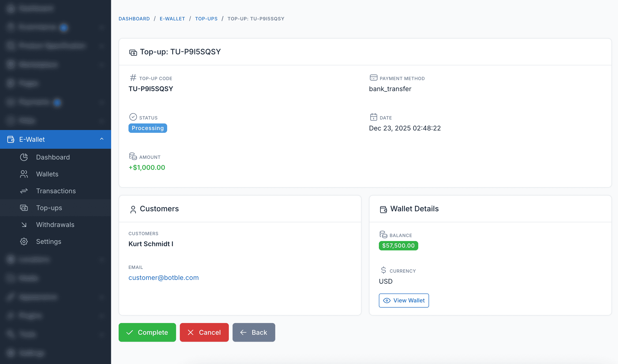Click the Wallet Details wallet icon
The width and height of the screenshot is (618, 364).
pos(383,209)
